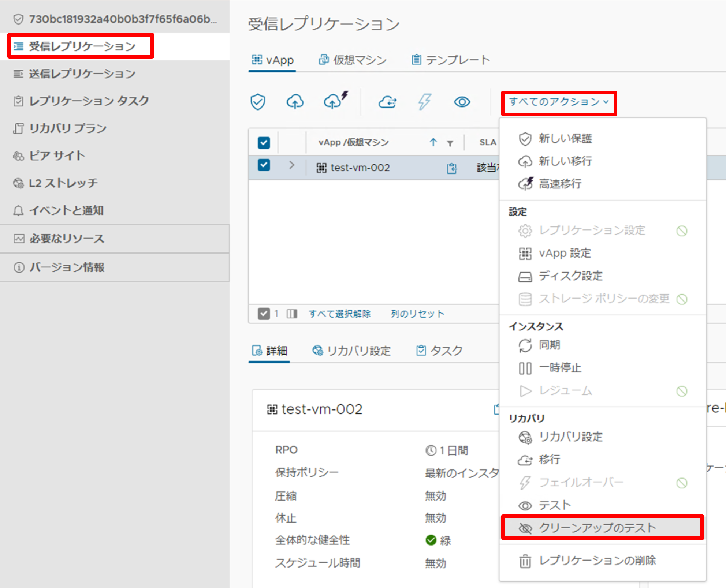The image size is (726, 588).
Task: Toggle the select-all checkbox in the grid header
Action: pyautogui.click(x=264, y=142)
